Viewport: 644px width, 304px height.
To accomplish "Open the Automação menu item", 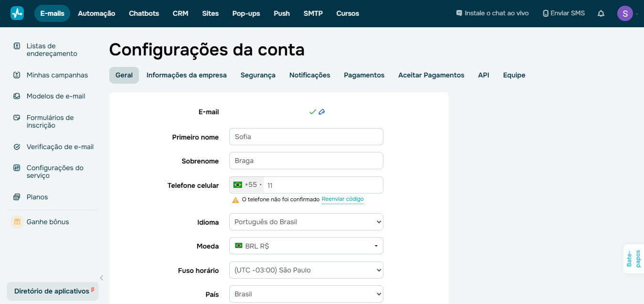I will click(96, 13).
